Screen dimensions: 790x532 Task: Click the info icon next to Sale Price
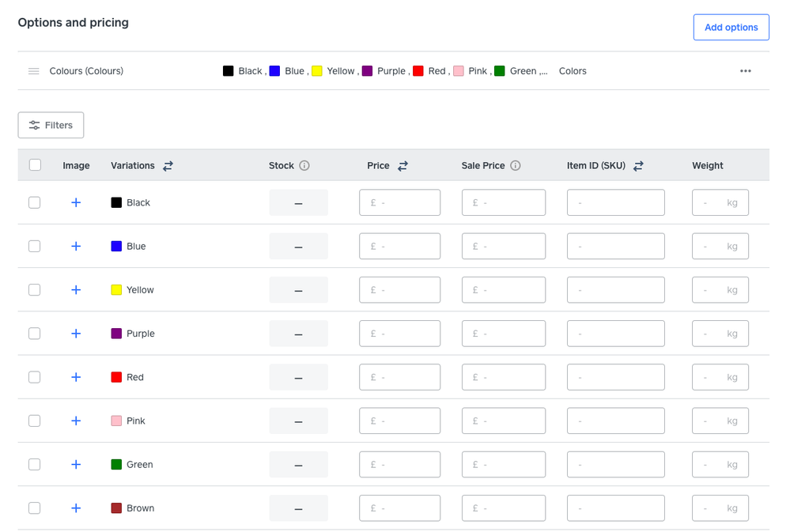(516, 166)
